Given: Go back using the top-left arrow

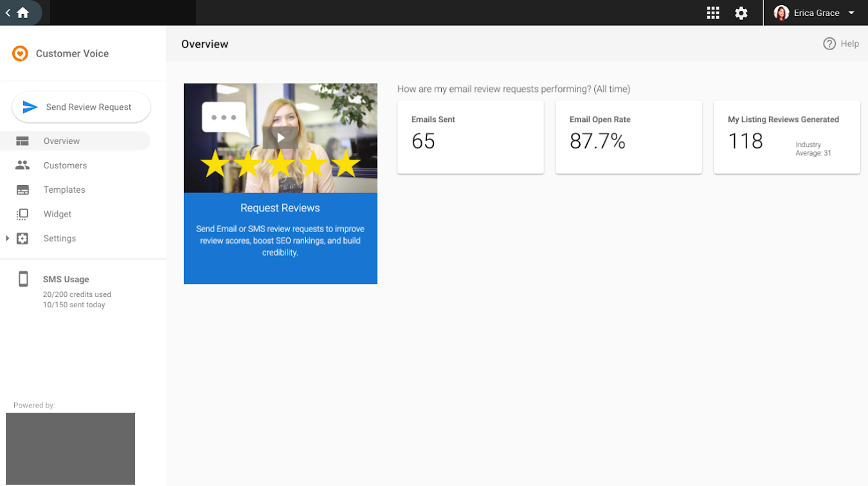Looking at the screenshot, I should 8,13.
